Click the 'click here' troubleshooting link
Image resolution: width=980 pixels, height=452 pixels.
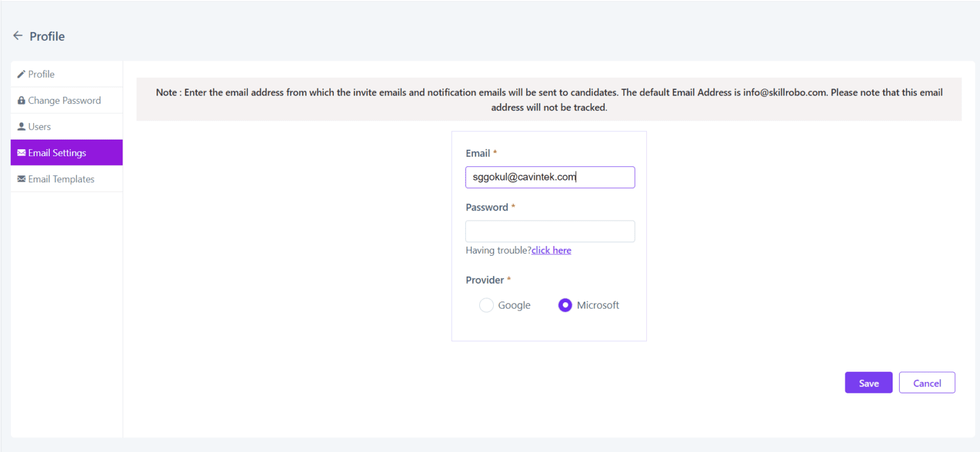(x=551, y=250)
